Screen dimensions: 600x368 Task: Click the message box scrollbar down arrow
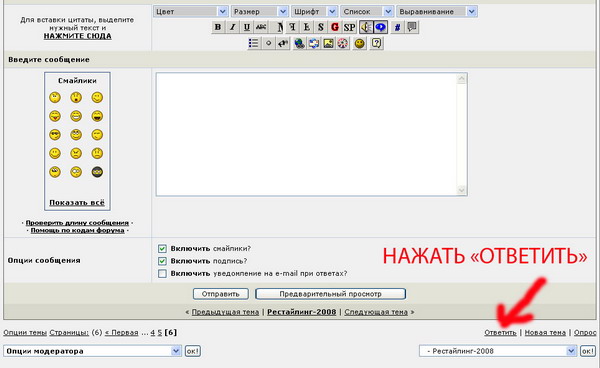click(x=461, y=190)
